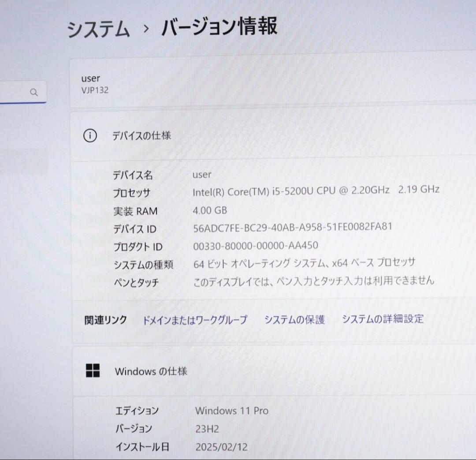This screenshot has height=460, width=476.
Task: Select the pen and touch unavailable message
Action: tap(314, 281)
